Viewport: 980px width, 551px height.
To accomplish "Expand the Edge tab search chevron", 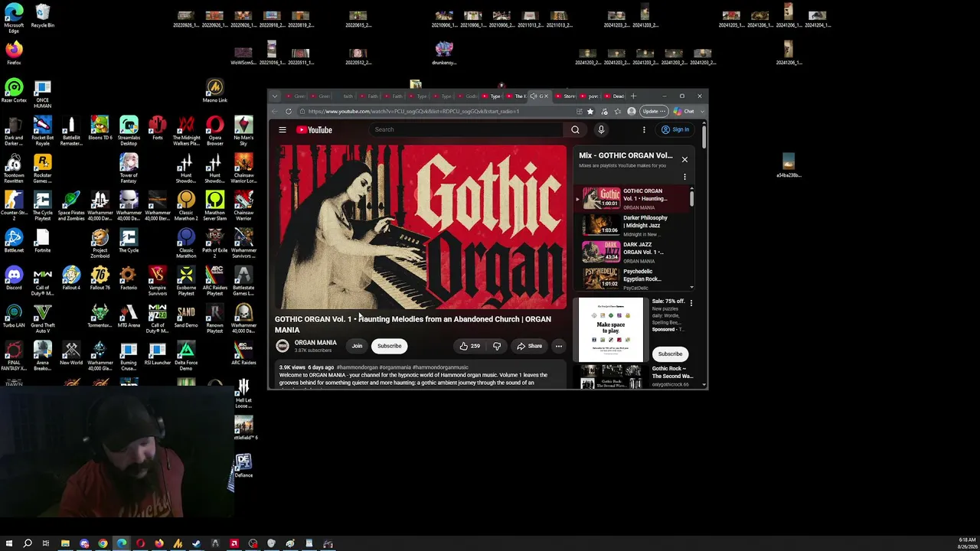I will click(x=275, y=96).
